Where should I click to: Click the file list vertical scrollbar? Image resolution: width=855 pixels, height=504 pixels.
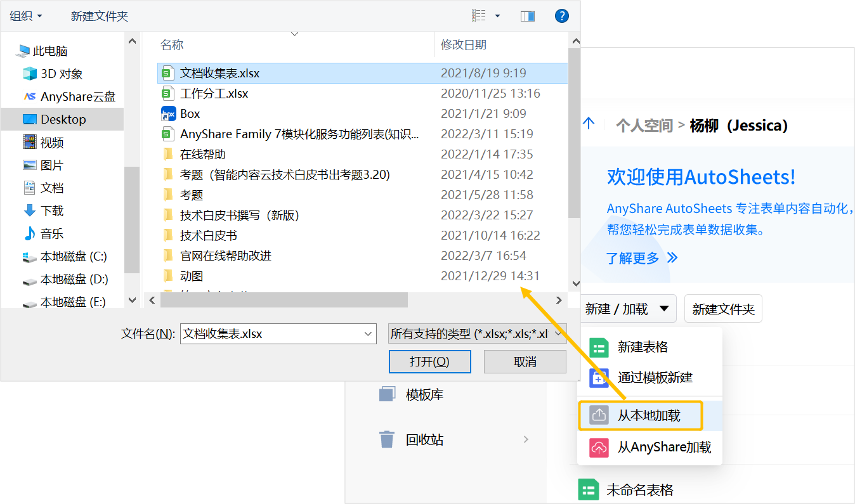pos(575,133)
